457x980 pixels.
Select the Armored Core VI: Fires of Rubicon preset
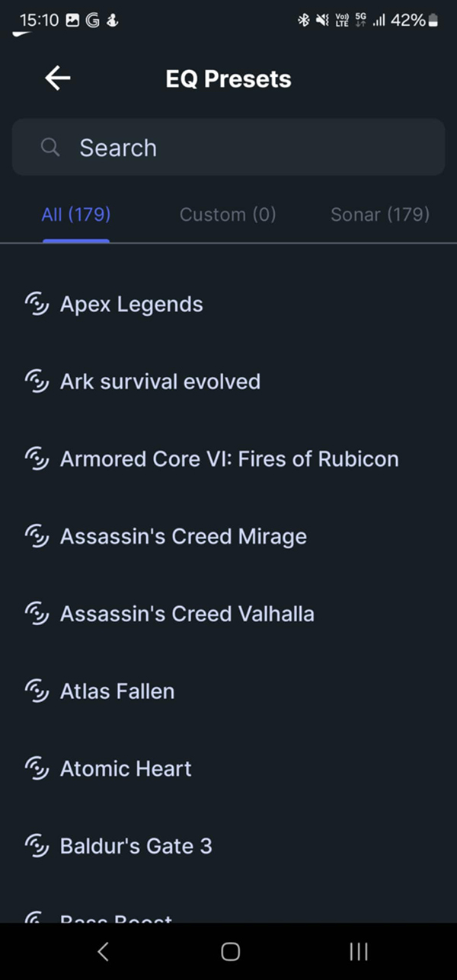point(229,459)
